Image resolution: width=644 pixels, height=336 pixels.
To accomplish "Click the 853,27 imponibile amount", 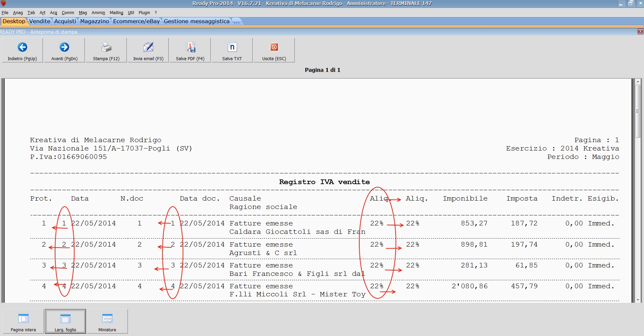I will point(474,223).
